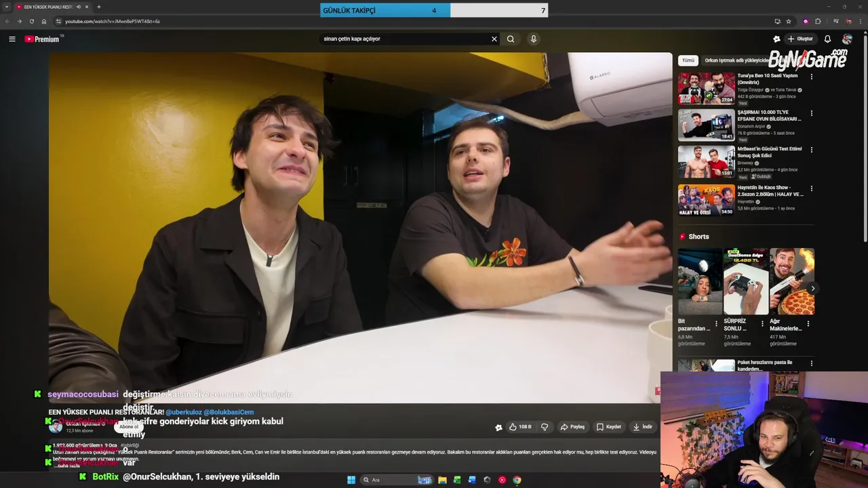Open the channel avatar below video title
Viewport: 868px width, 488px height.
tap(56, 427)
